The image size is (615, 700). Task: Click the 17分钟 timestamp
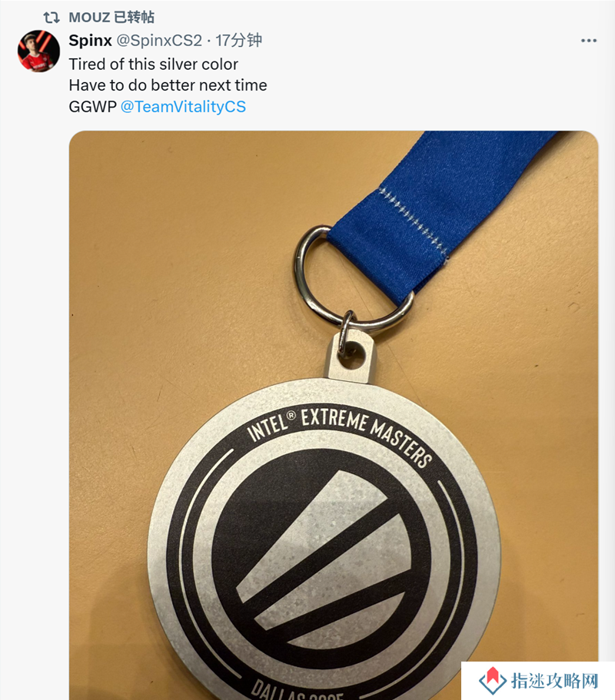pyautogui.click(x=238, y=41)
